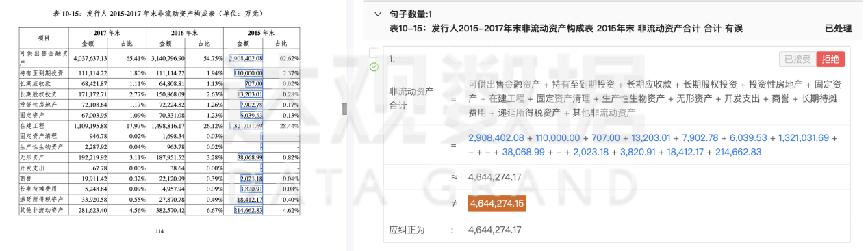This screenshot has width=868, height=251.
Task: Click table cell 1,498,816.17
Action: 168,127
